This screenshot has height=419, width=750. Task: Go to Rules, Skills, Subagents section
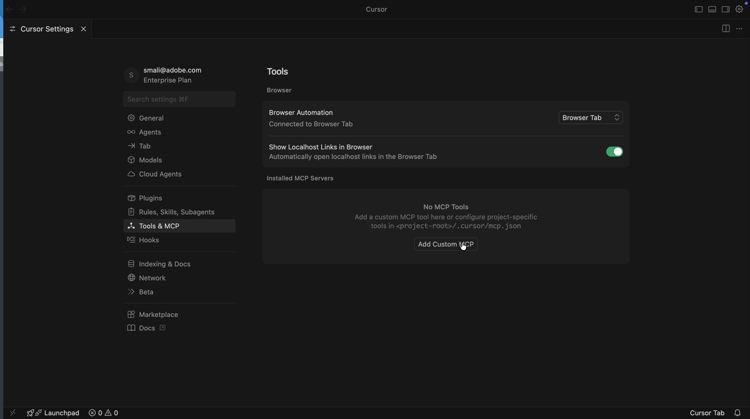coord(179,212)
